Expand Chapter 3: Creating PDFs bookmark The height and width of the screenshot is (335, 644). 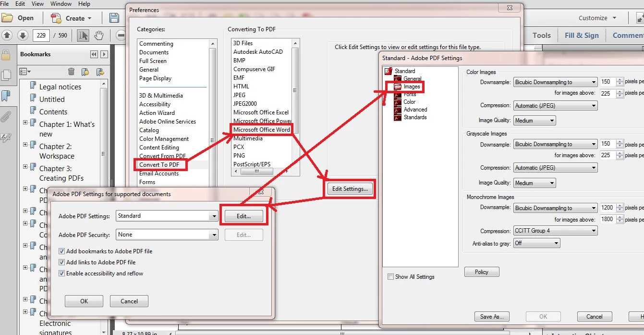25,167
